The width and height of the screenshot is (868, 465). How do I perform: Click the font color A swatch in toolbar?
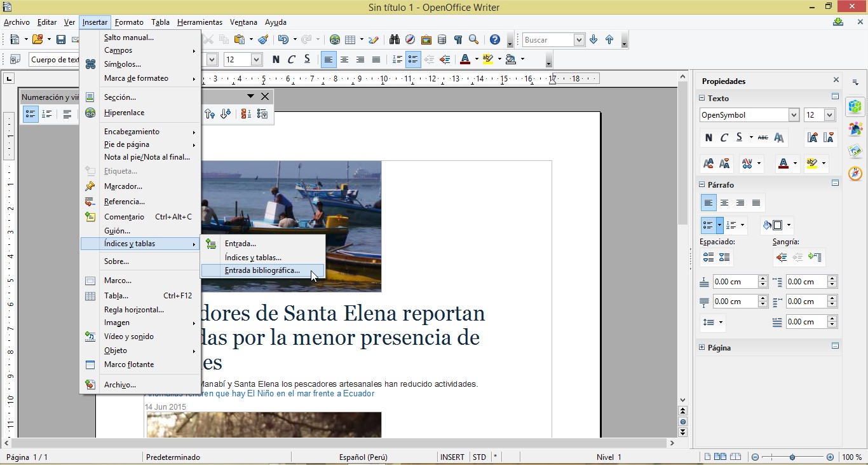coord(465,59)
